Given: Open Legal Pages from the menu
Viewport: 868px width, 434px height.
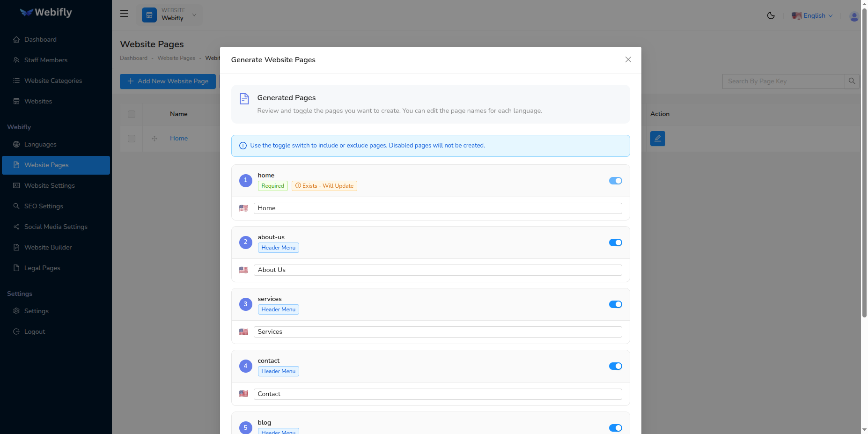Looking at the screenshot, I should point(42,268).
